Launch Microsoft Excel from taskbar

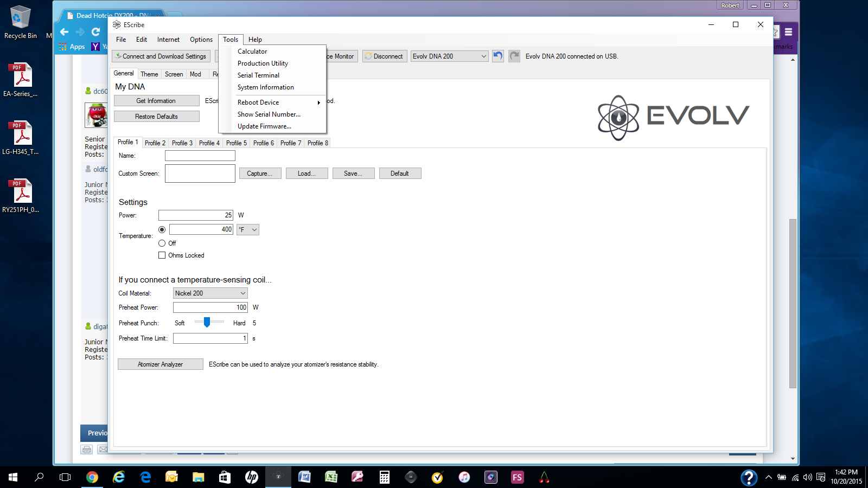331,477
